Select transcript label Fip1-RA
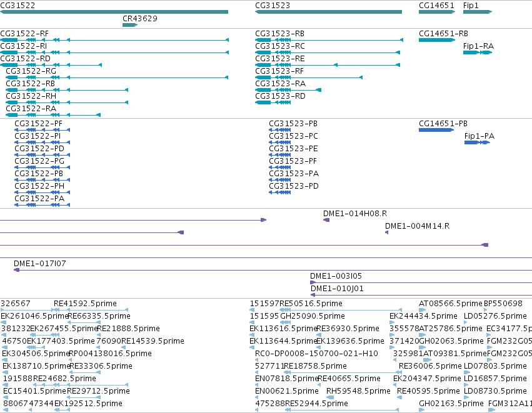This screenshot has width=532, height=413. 478,46
